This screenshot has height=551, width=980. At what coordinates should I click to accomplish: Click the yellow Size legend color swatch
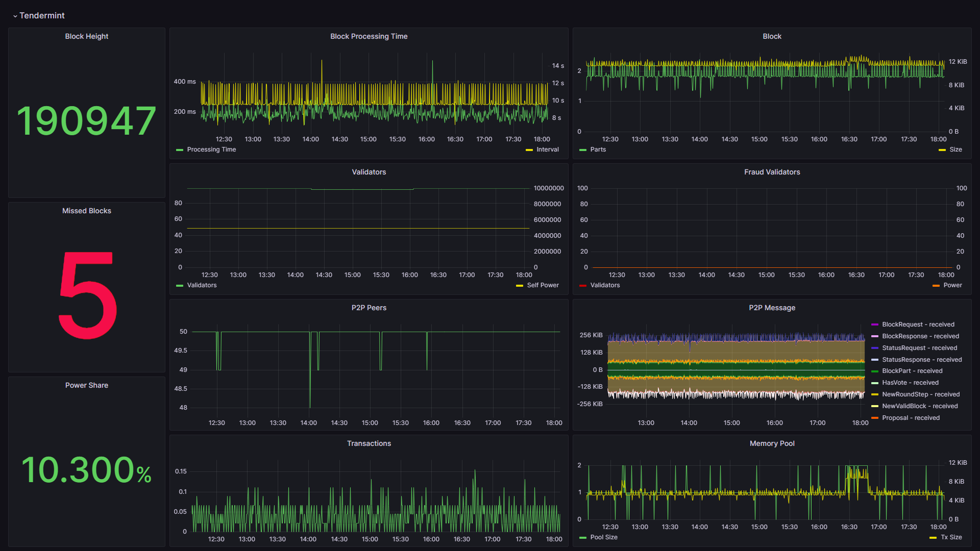pos(942,150)
